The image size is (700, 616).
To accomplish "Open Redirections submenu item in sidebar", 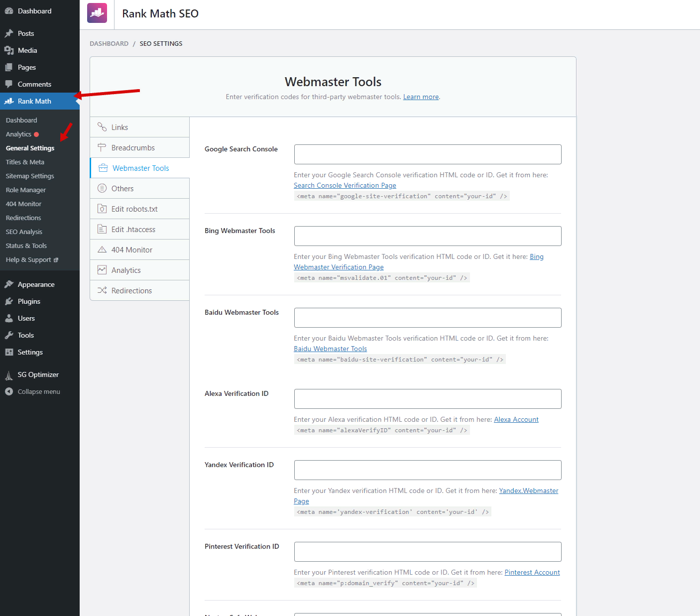I will coord(23,218).
